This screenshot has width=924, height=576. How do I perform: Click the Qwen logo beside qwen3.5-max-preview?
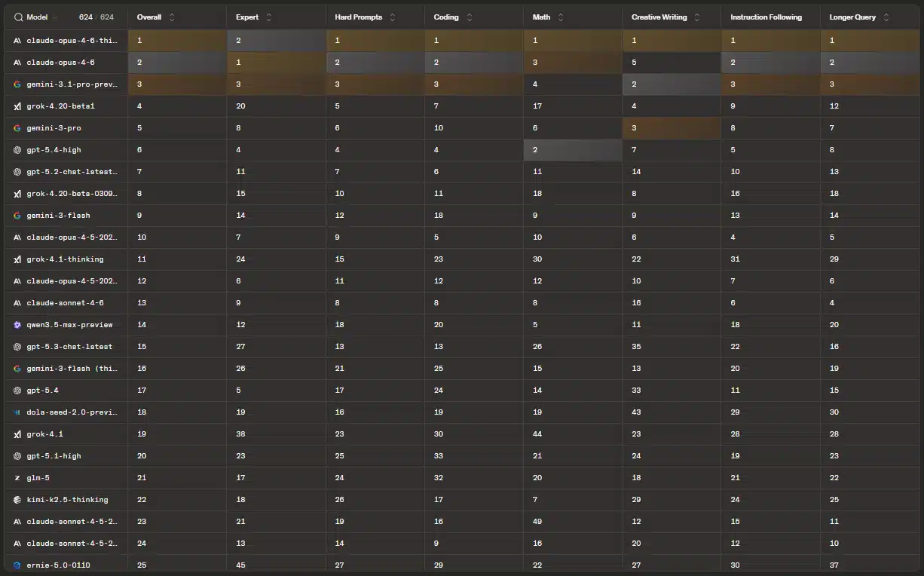coord(17,325)
